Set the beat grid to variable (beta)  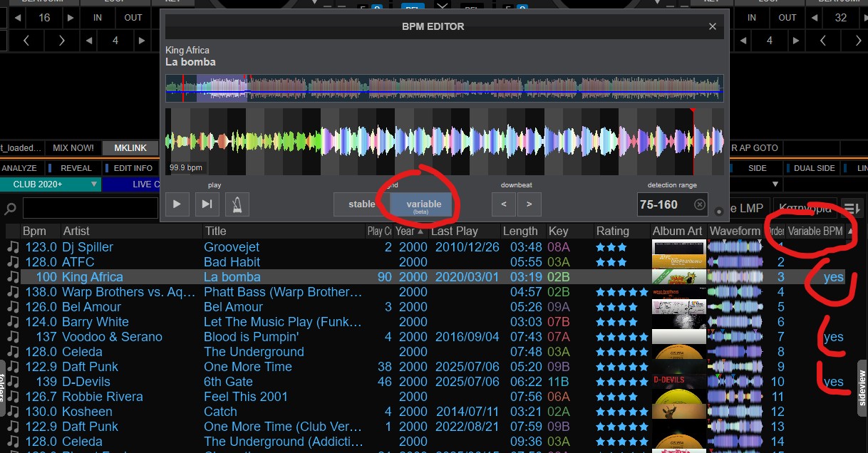click(x=423, y=204)
